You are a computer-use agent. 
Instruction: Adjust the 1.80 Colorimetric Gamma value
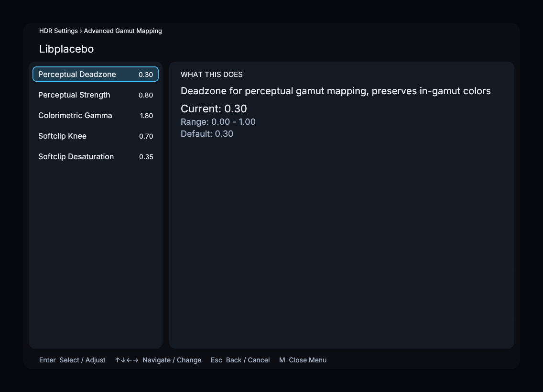[146, 116]
